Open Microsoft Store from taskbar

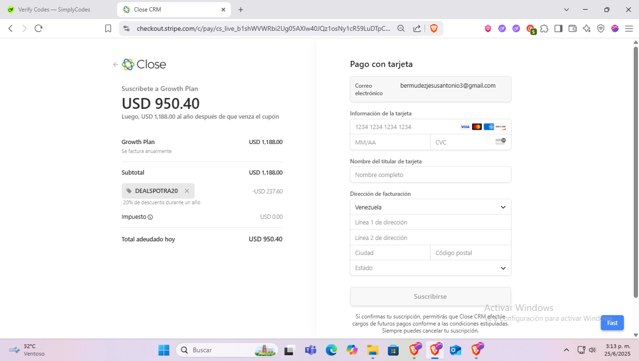393,350
